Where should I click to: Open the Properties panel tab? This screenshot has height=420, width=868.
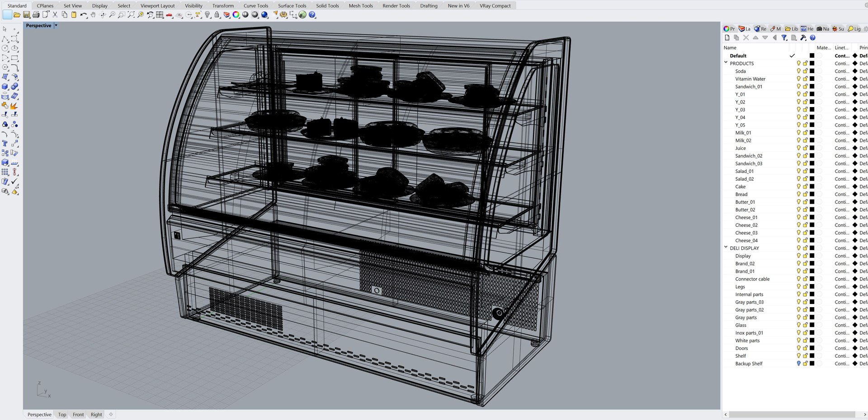(x=729, y=28)
